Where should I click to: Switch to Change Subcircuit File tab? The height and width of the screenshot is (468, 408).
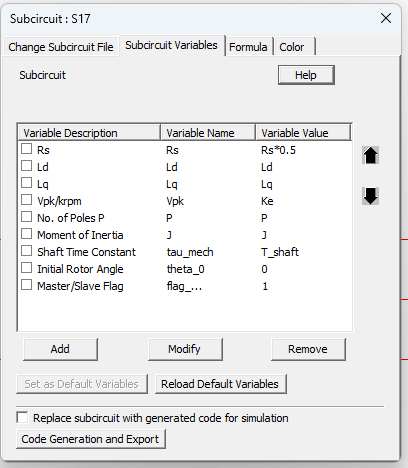click(x=61, y=47)
